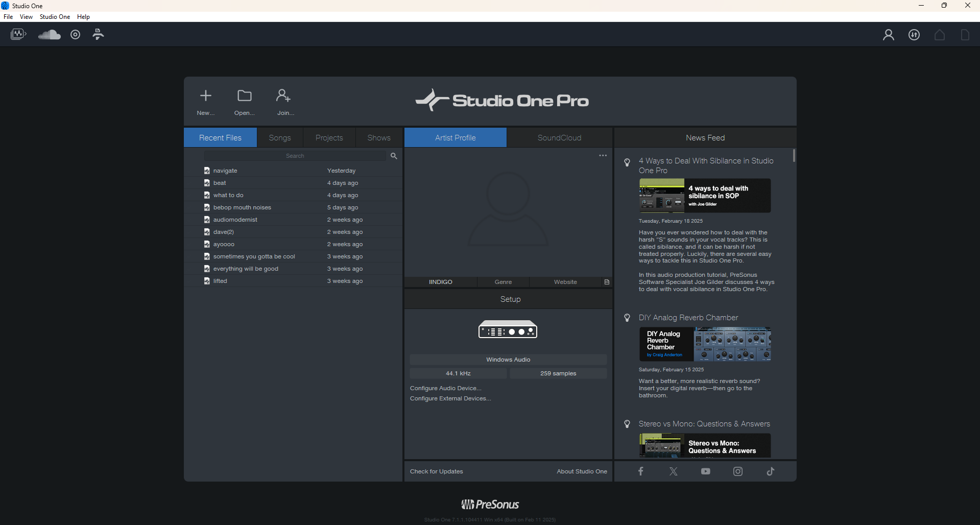Open the TikTok social icon
The width and height of the screenshot is (980, 525).
click(x=771, y=471)
